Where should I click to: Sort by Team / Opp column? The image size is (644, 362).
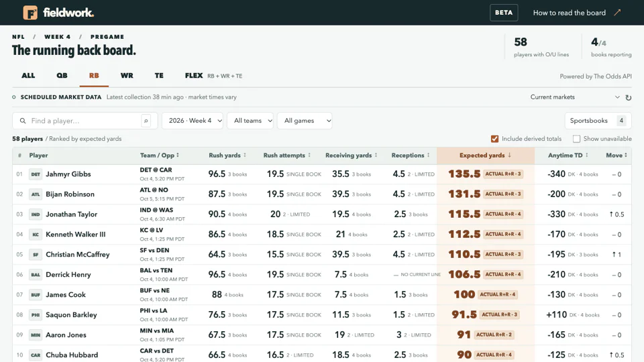click(160, 155)
